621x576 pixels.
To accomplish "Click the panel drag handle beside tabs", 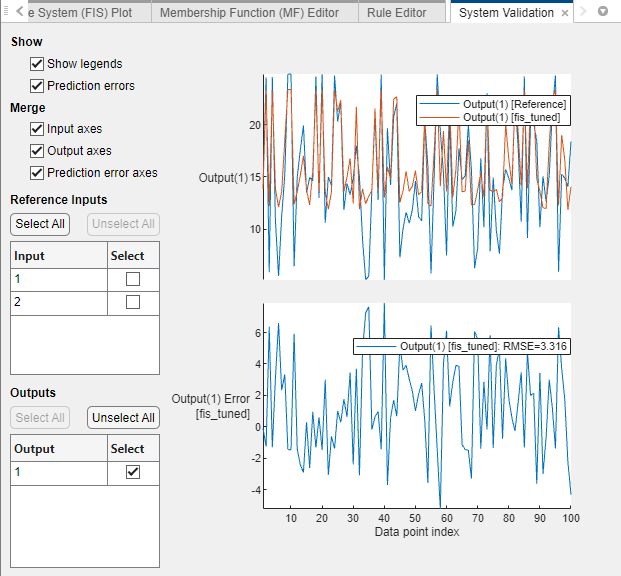I will tap(6, 11).
